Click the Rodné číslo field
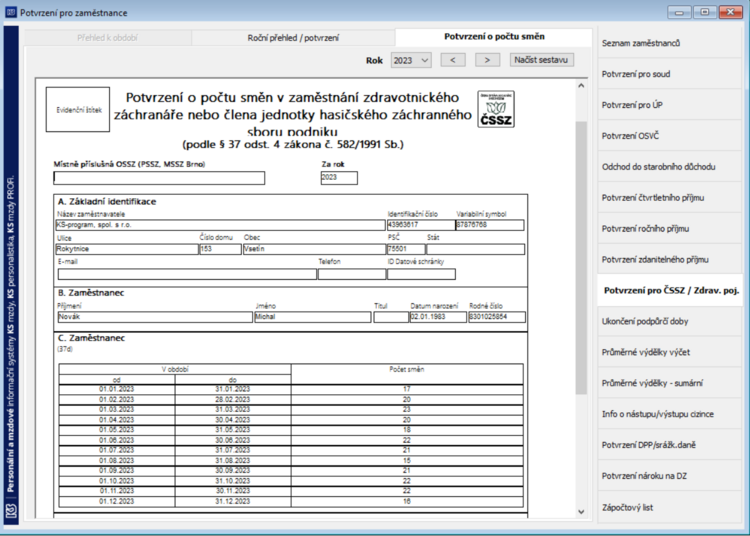 tap(496, 317)
